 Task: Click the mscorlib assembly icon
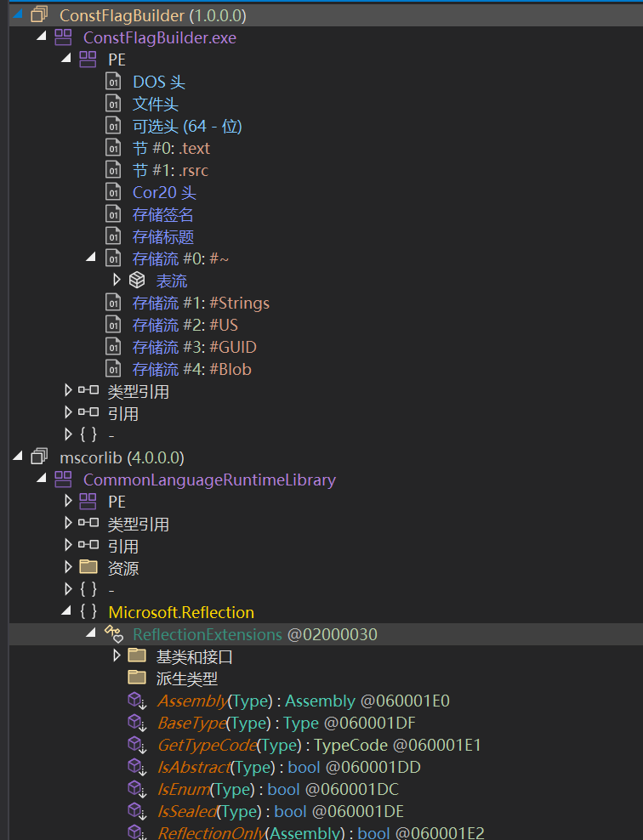[x=38, y=457]
